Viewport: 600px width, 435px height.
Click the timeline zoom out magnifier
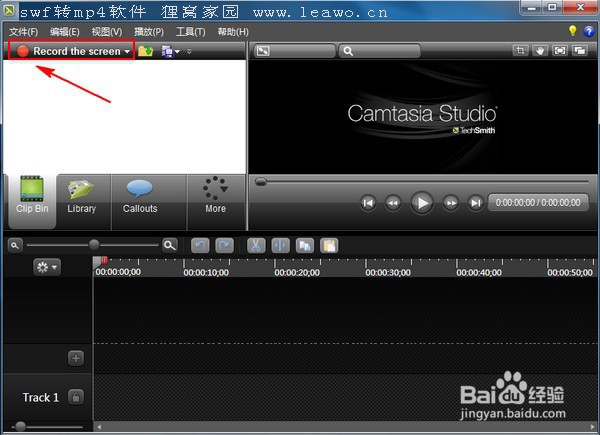pos(15,246)
